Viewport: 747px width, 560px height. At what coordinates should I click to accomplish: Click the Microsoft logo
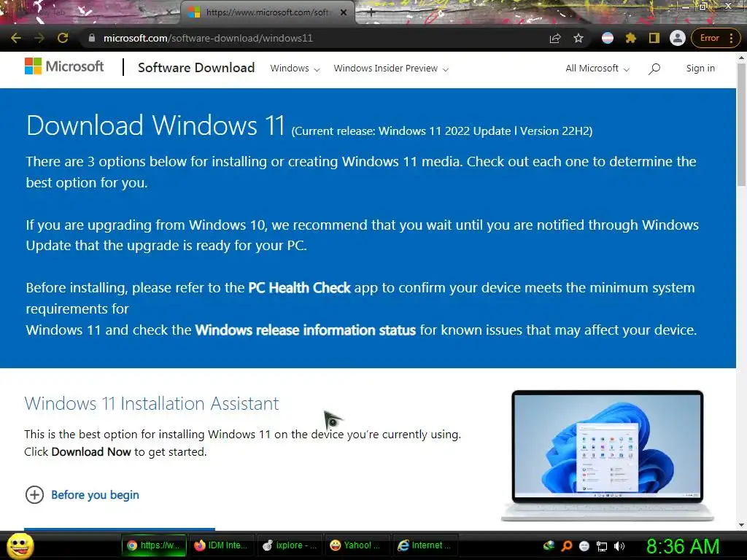64,66
